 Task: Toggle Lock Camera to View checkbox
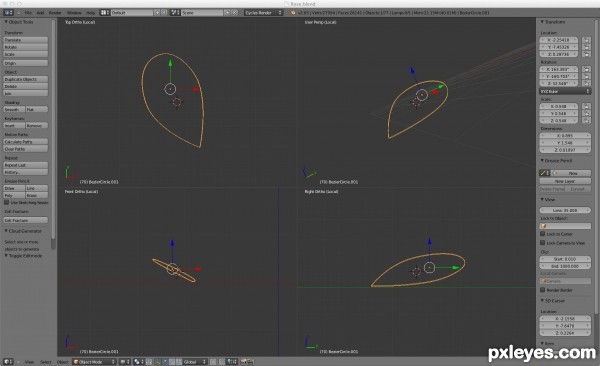(543, 243)
